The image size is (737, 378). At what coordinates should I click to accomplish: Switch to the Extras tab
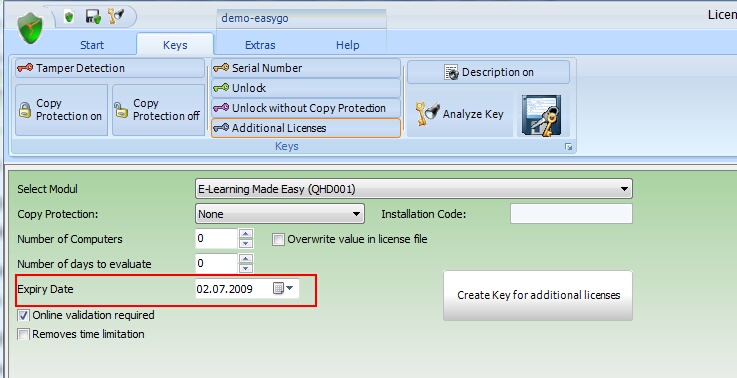point(260,45)
